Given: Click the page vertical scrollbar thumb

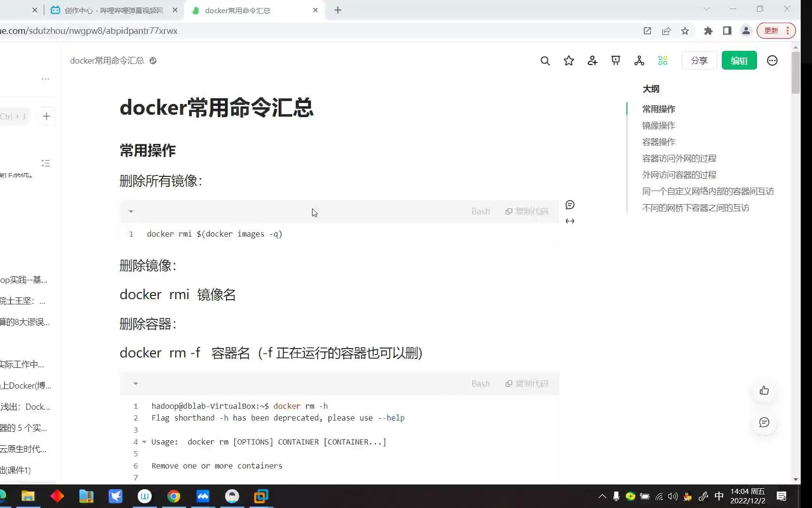Looking at the screenshot, I should 796,73.
